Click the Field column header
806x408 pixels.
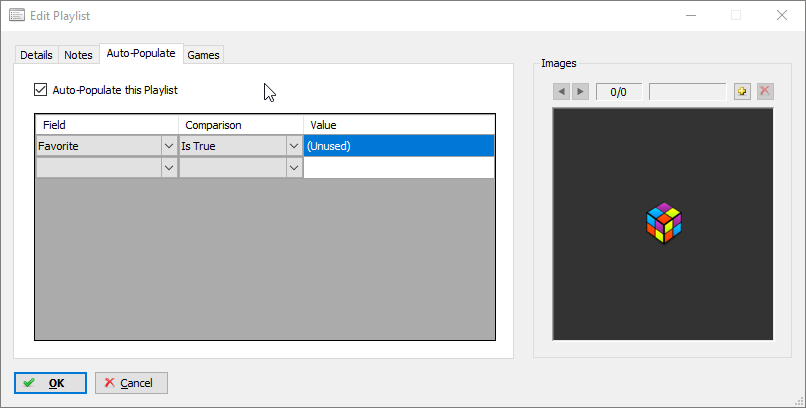107,125
